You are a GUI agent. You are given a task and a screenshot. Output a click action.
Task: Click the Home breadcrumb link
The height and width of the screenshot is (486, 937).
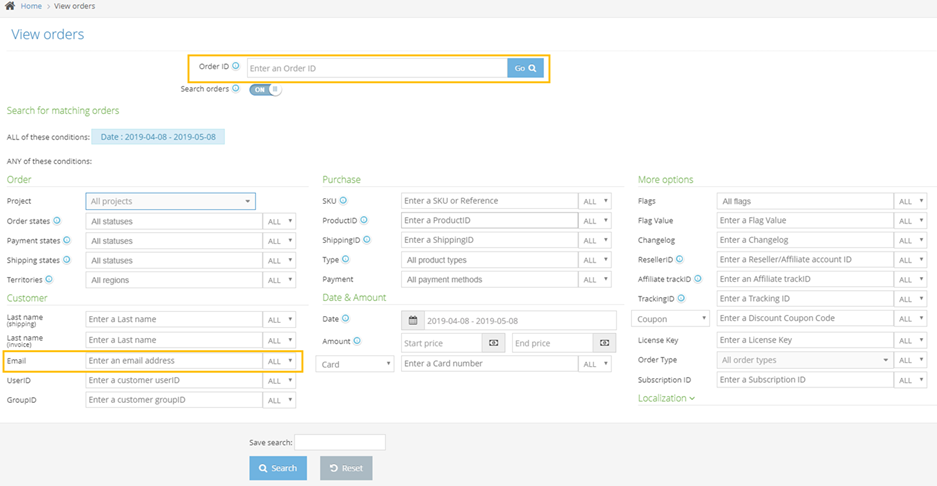(x=31, y=6)
